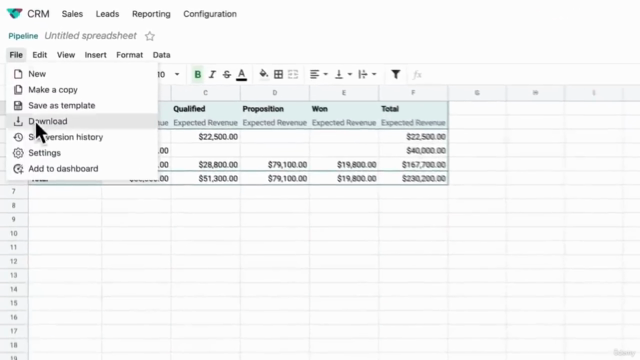This screenshot has width=640, height=360.
Task: Click the Won header cell
Action: pos(344,109)
